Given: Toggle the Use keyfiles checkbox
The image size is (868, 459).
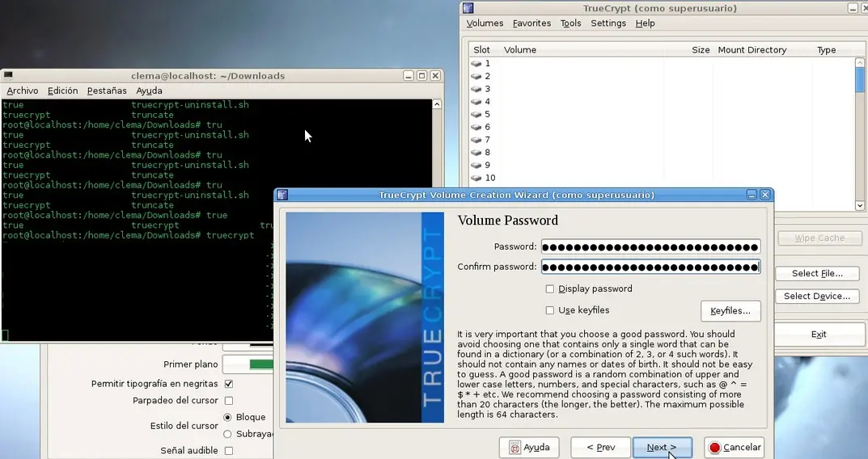Looking at the screenshot, I should 550,310.
